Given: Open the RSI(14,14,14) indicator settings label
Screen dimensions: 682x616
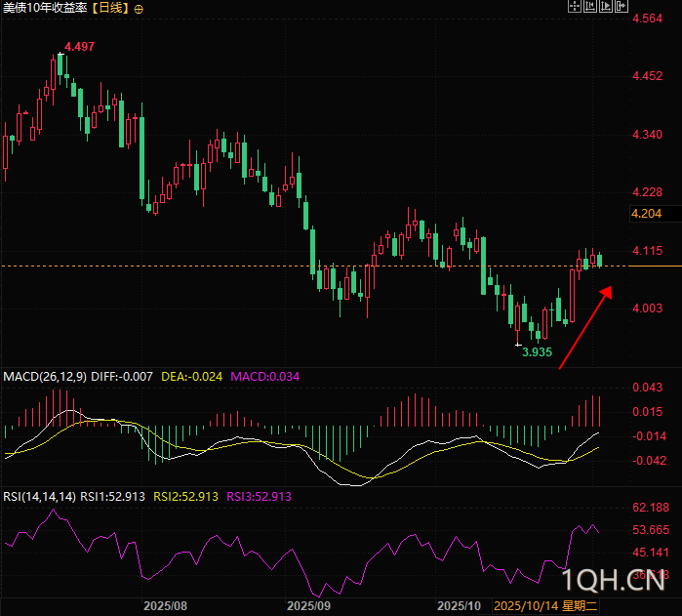Looking at the screenshot, I should [39, 497].
